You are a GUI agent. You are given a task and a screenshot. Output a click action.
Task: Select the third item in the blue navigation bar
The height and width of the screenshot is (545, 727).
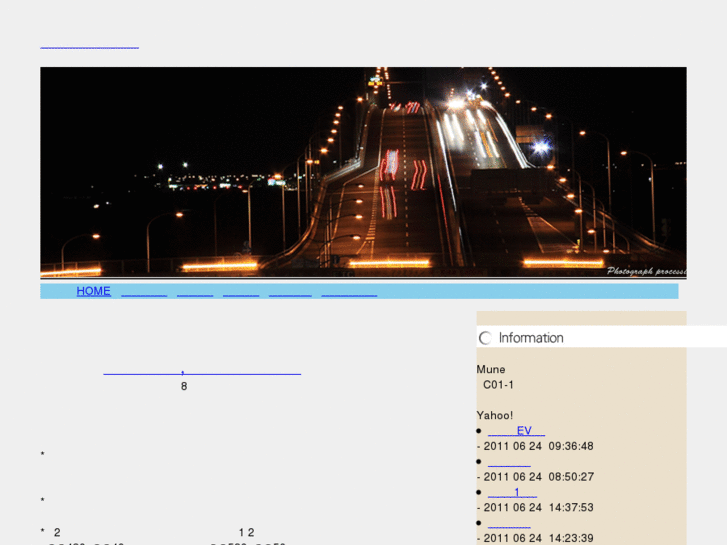click(195, 291)
